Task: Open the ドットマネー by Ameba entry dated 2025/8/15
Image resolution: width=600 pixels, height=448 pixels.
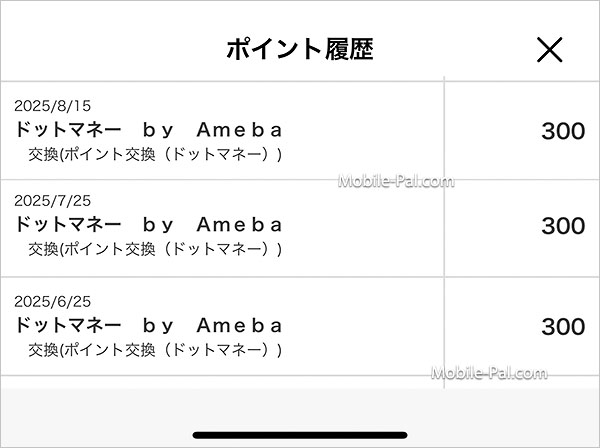Action: click(150, 130)
